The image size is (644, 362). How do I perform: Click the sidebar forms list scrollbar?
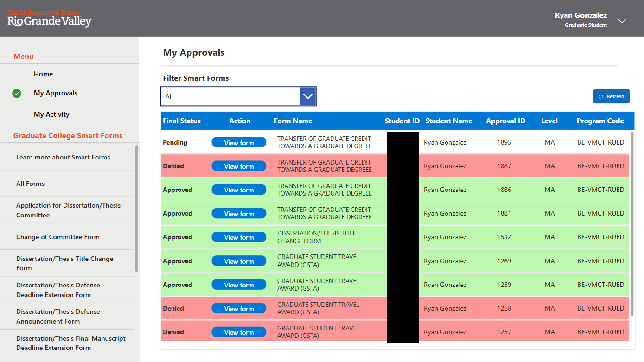coord(136,209)
